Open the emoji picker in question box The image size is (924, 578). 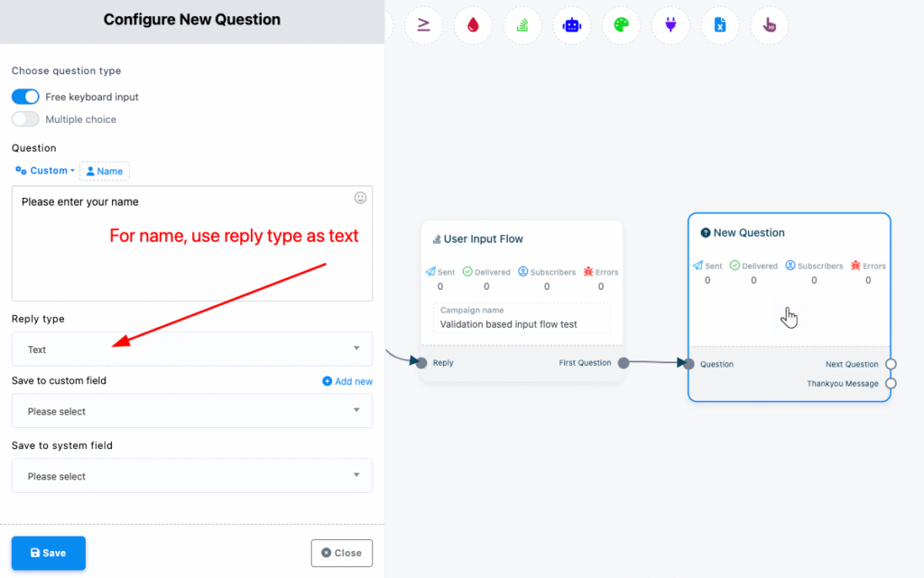click(x=360, y=198)
